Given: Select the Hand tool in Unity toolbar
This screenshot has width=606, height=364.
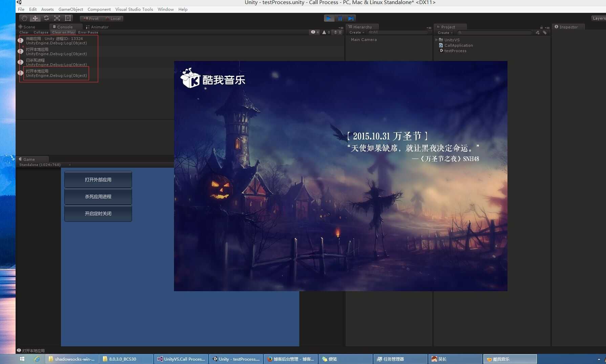Looking at the screenshot, I should click(24, 18).
